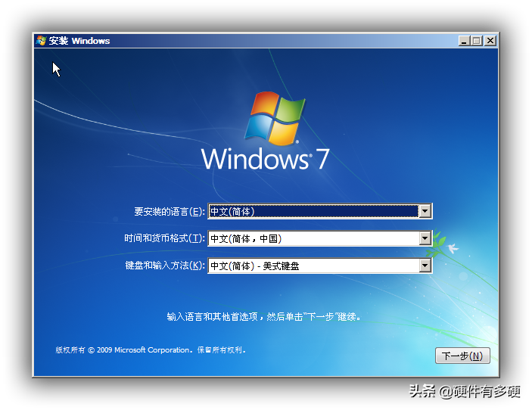Open the language to install dropdown arrow

(x=425, y=211)
